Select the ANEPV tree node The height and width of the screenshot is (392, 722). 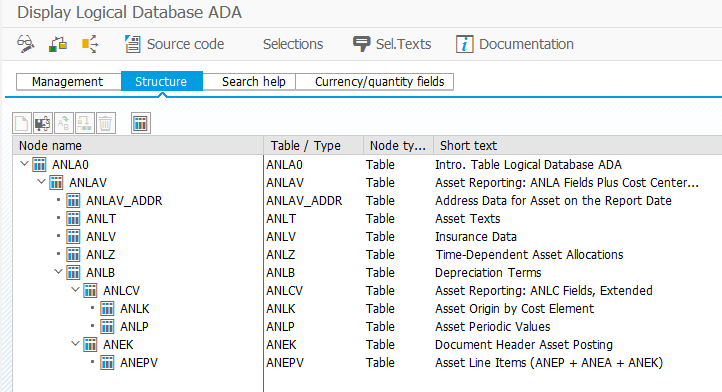coord(139,363)
